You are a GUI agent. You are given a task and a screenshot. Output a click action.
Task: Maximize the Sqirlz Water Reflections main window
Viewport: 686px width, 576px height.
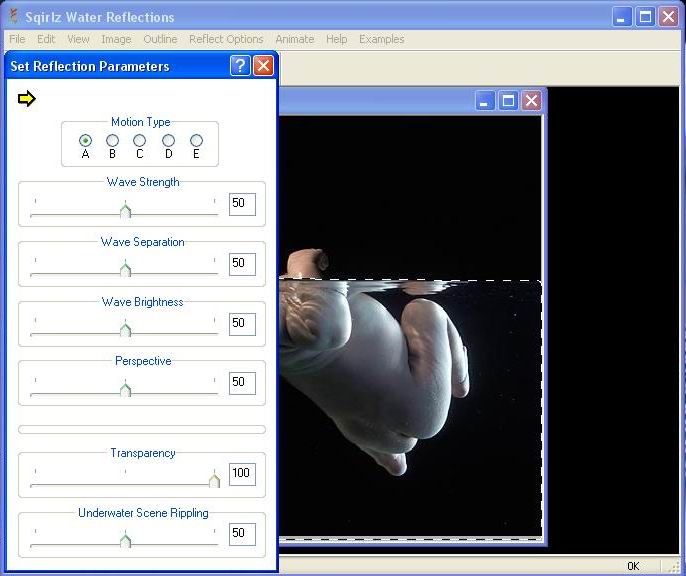pyautogui.click(x=645, y=17)
